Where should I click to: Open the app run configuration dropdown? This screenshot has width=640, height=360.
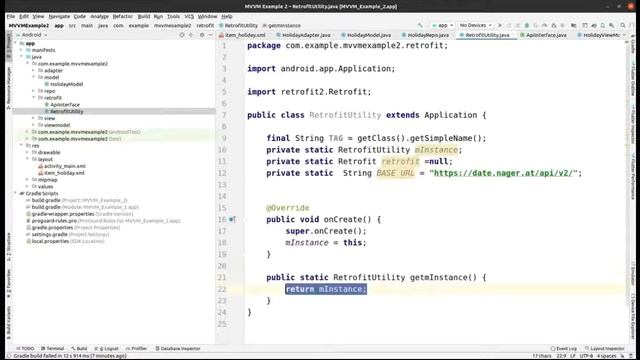point(443,25)
